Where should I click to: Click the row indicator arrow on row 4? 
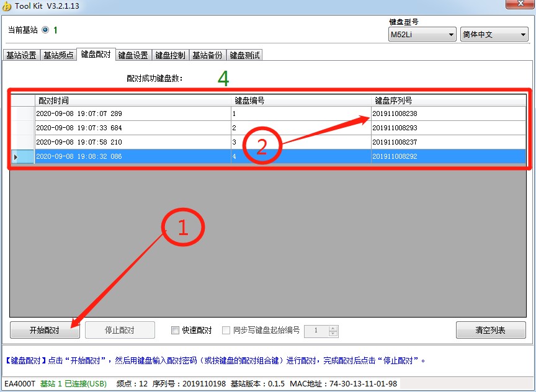pyautogui.click(x=16, y=157)
